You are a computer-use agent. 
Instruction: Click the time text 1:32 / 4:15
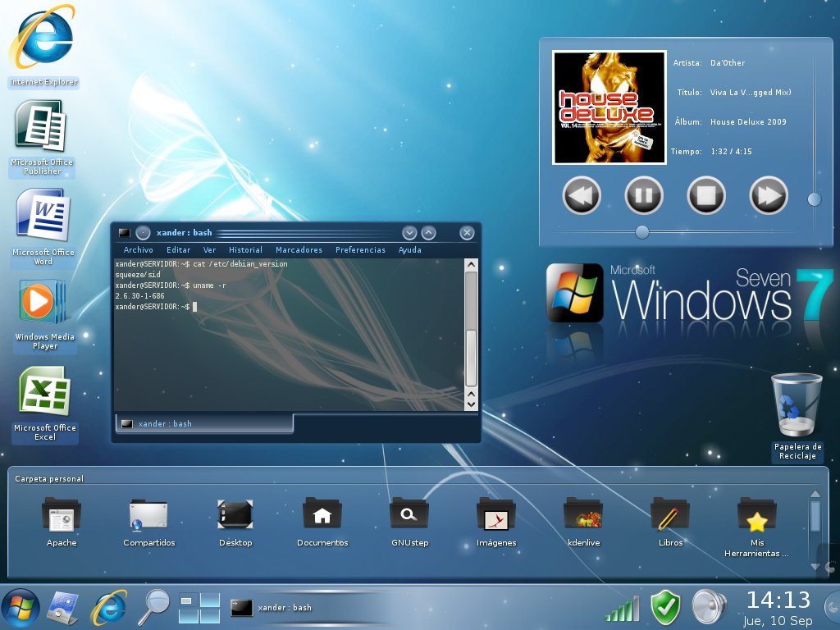point(731,151)
